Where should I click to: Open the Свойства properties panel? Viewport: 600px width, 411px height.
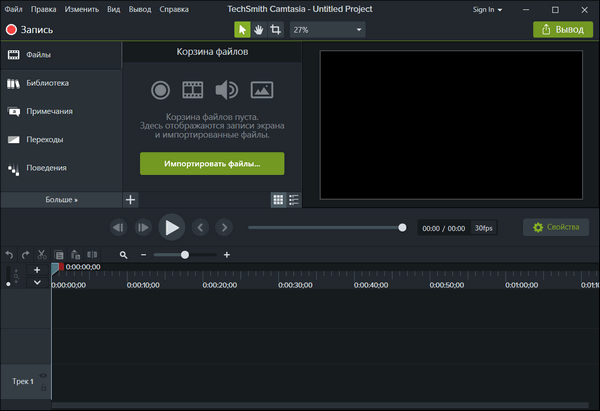click(x=556, y=227)
